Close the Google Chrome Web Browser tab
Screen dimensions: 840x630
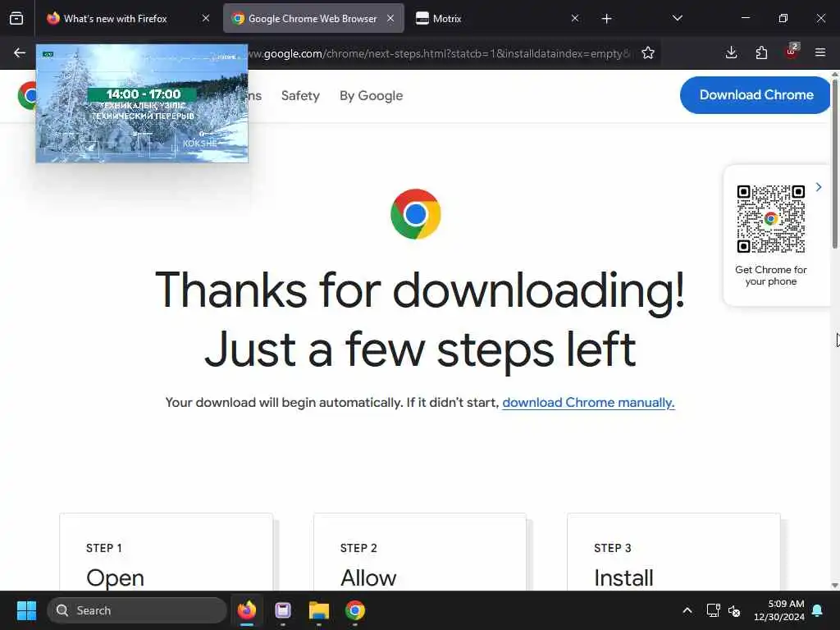click(390, 18)
